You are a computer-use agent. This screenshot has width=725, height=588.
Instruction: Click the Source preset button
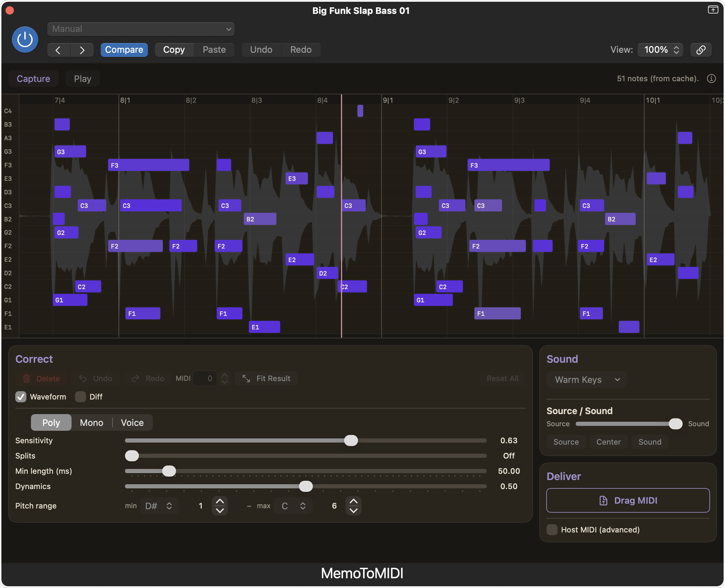[566, 442]
